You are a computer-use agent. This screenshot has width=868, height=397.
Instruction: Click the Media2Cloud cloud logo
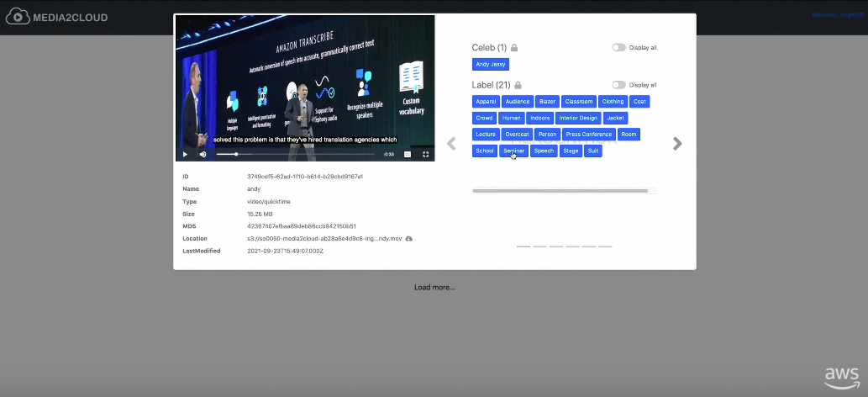point(17,17)
